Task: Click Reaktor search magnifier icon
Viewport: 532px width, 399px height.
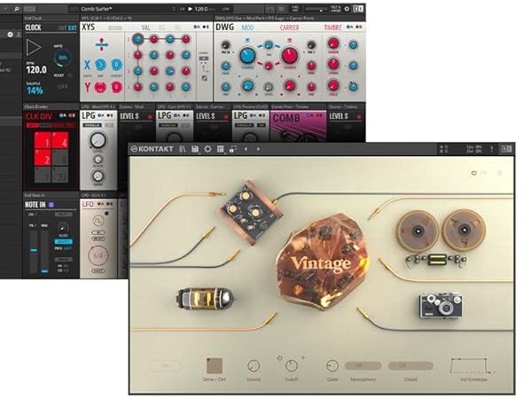Action: tap(16, 9)
